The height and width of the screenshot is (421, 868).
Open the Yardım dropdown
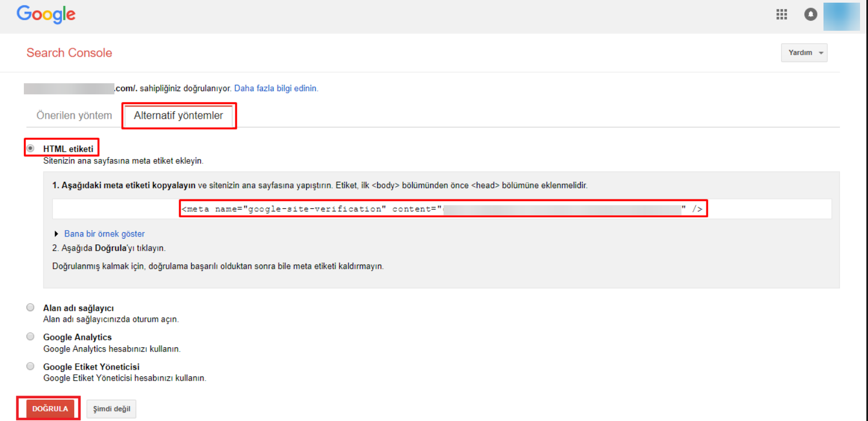(804, 52)
